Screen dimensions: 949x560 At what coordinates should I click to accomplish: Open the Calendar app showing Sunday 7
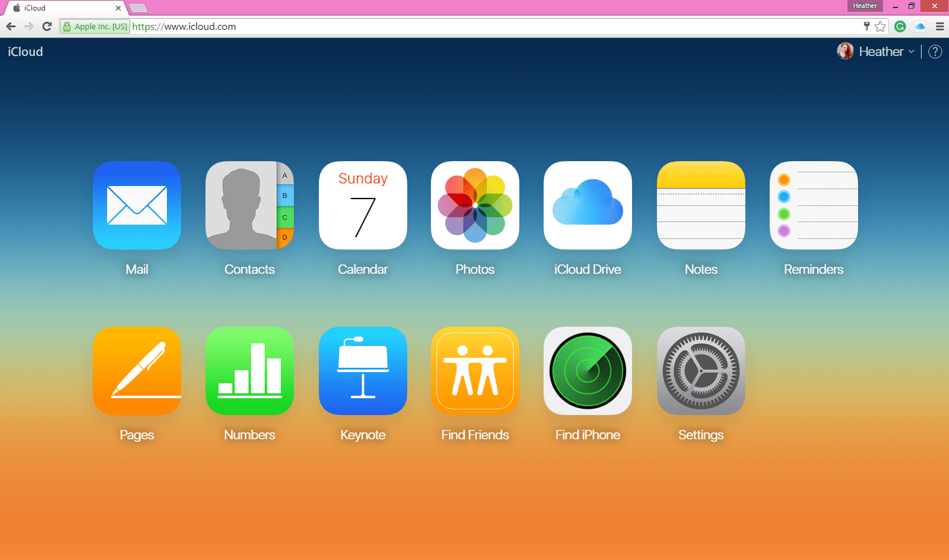click(363, 205)
